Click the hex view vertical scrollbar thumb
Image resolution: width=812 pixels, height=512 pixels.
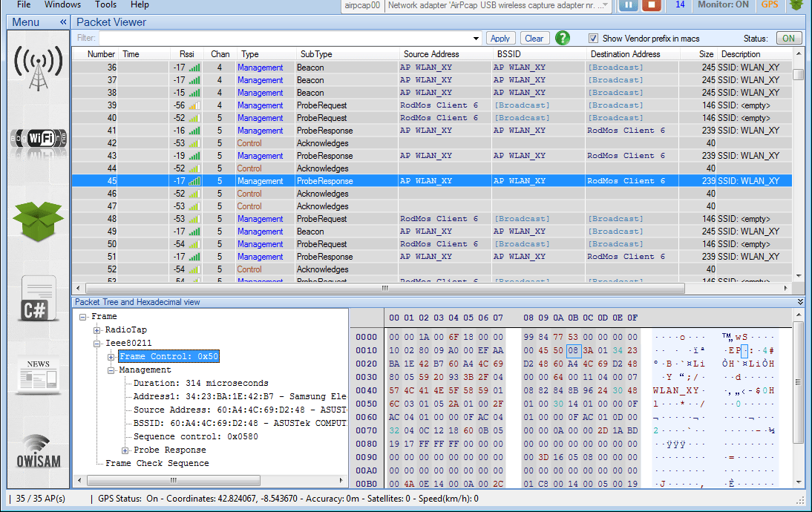tap(799, 383)
